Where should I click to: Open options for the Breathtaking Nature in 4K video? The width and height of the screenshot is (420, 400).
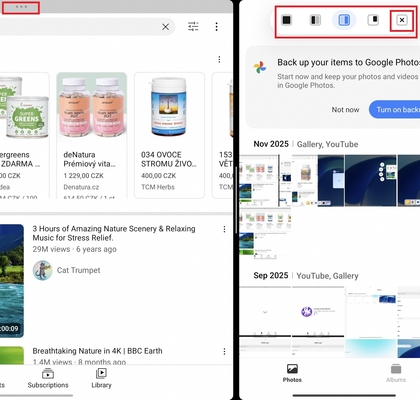click(x=224, y=351)
